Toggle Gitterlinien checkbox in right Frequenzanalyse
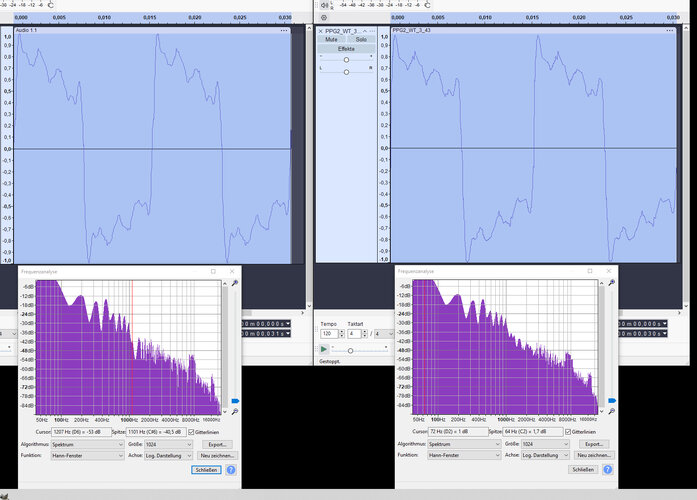Image resolution: width=697 pixels, height=500 pixels. tap(568, 432)
